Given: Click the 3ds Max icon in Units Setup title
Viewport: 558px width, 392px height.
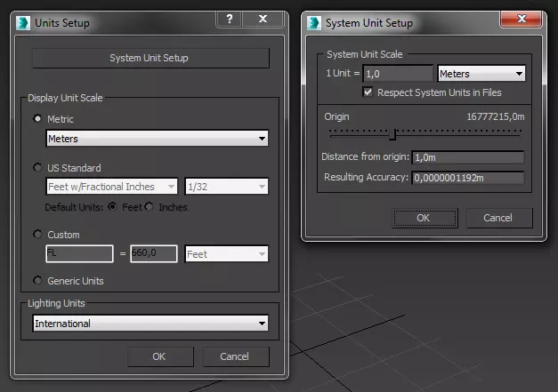Looking at the screenshot, I should pyautogui.click(x=23, y=23).
